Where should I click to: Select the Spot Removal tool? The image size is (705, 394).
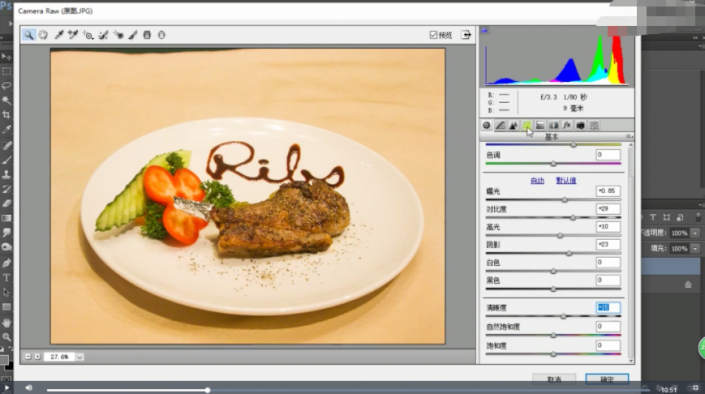[x=103, y=35]
